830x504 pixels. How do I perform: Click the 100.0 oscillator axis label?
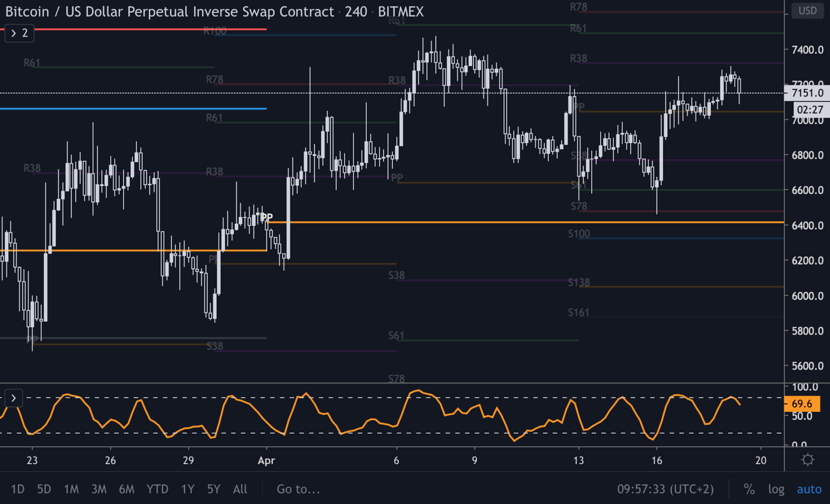click(x=805, y=387)
